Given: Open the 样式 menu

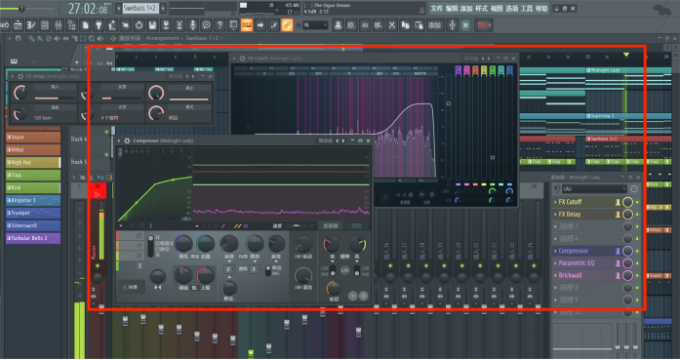Looking at the screenshot, I should click(x=481, y=8).
